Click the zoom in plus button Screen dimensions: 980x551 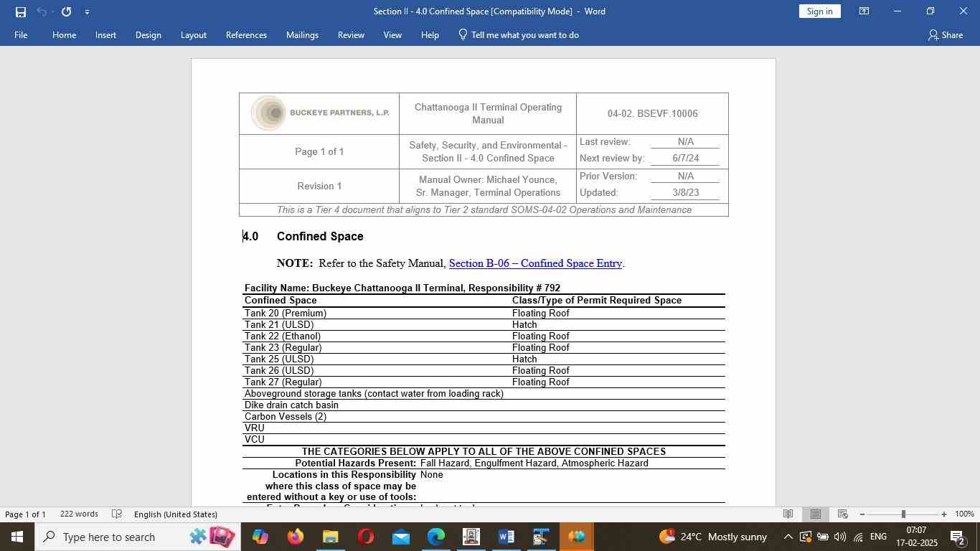944,514
